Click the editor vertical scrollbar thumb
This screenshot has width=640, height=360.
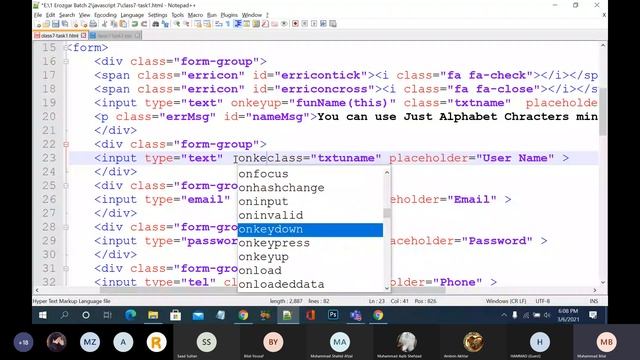point(603,112)
